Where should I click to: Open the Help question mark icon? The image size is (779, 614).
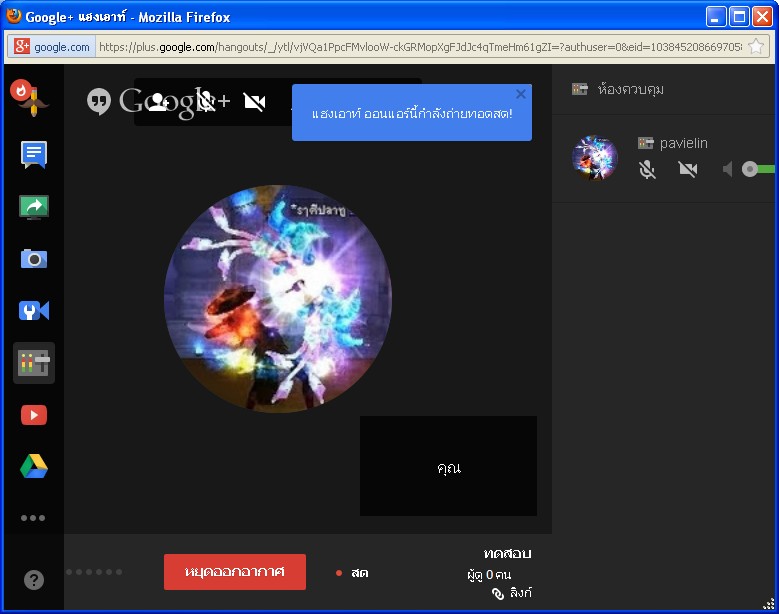(x=34, y=580)
